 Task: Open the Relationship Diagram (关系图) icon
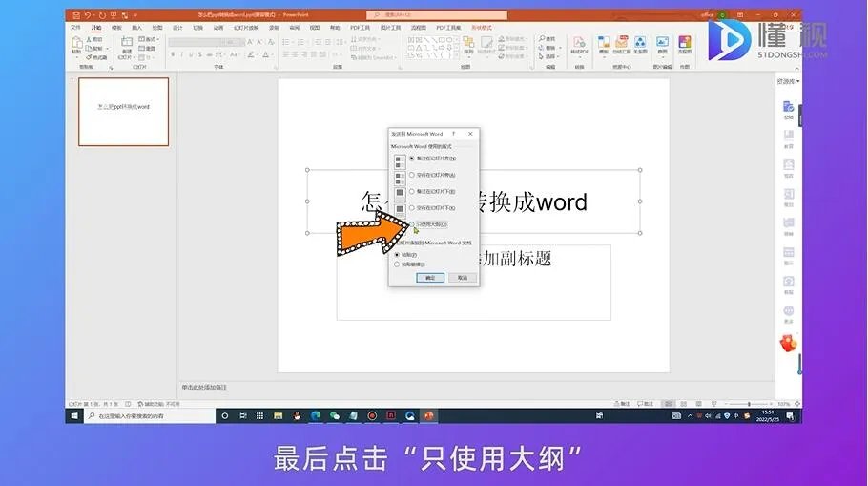pos(640,44)
